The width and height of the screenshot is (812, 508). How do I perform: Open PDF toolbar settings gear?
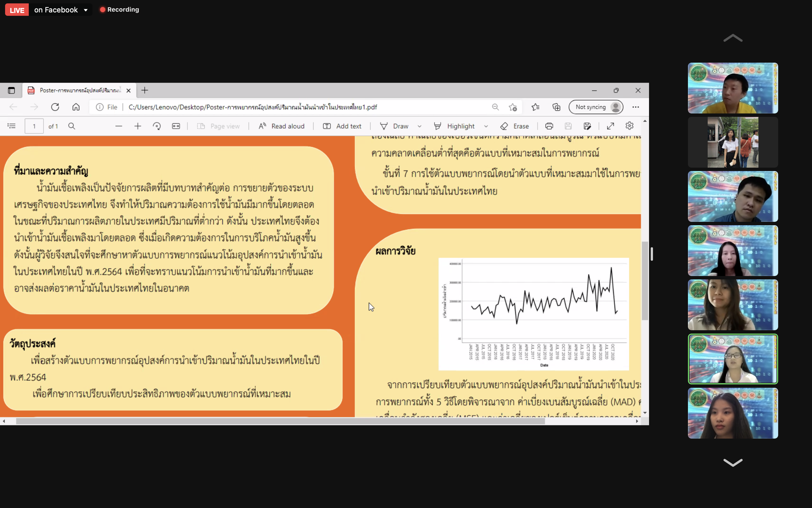630,126
